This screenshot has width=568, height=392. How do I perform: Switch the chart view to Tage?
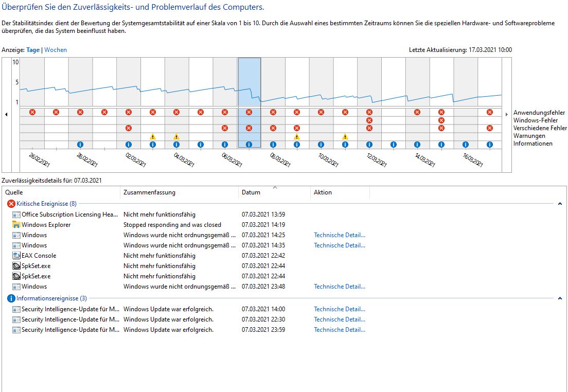pos(33,50)
